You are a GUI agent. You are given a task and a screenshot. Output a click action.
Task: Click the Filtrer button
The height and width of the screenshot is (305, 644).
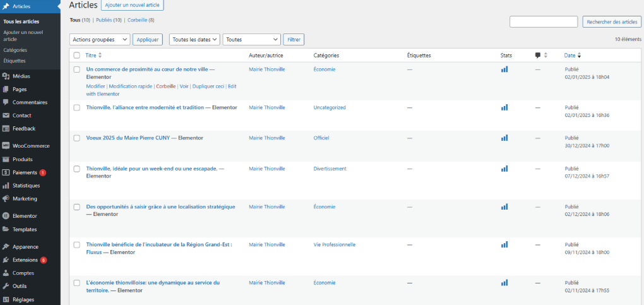tap(294, 40)
